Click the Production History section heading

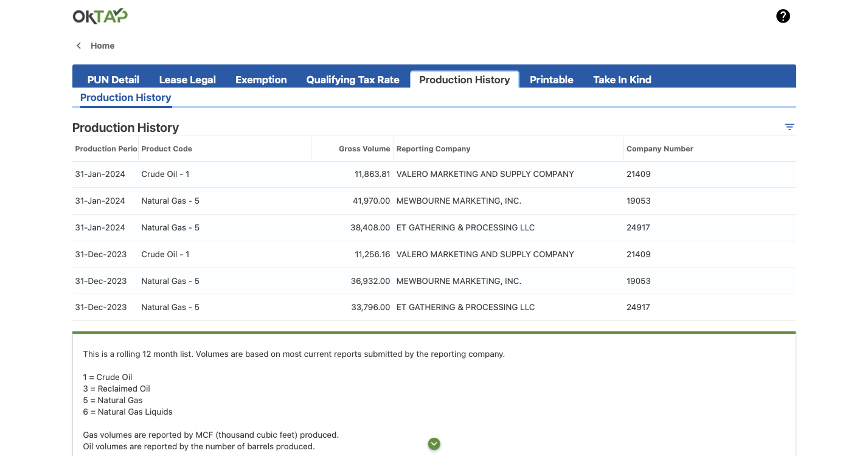click(x=125, y=128)
